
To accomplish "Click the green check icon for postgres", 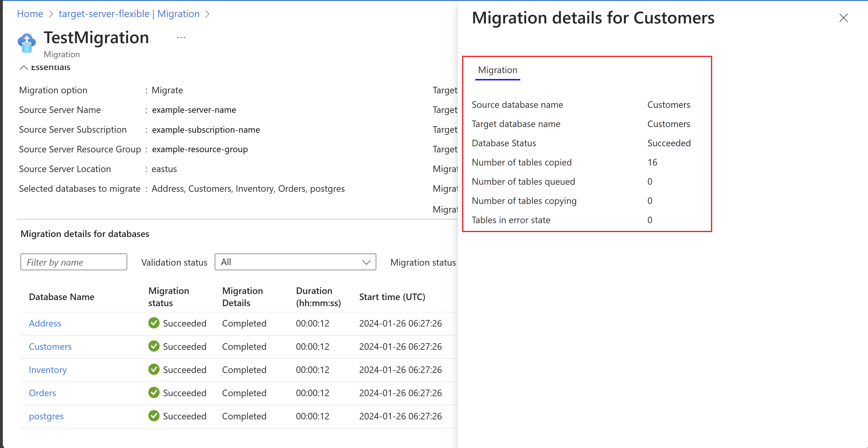I will click(x=154, y=416).
